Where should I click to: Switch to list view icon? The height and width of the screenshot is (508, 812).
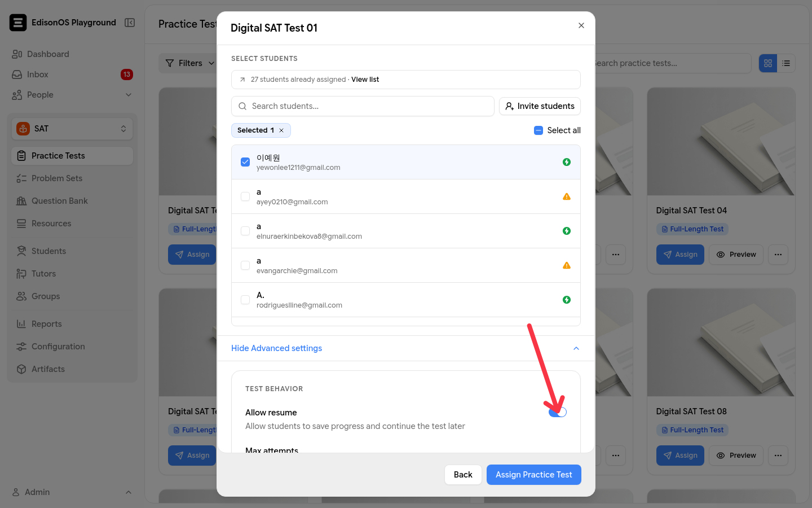coord(786,63)
